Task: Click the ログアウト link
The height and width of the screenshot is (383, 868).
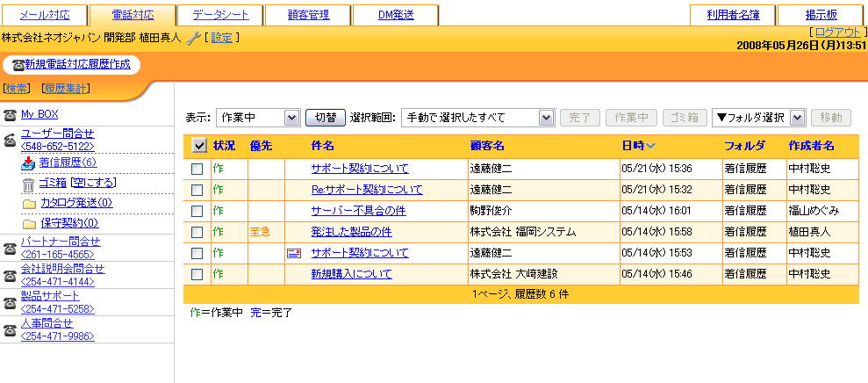Action: tap(838, 33)
